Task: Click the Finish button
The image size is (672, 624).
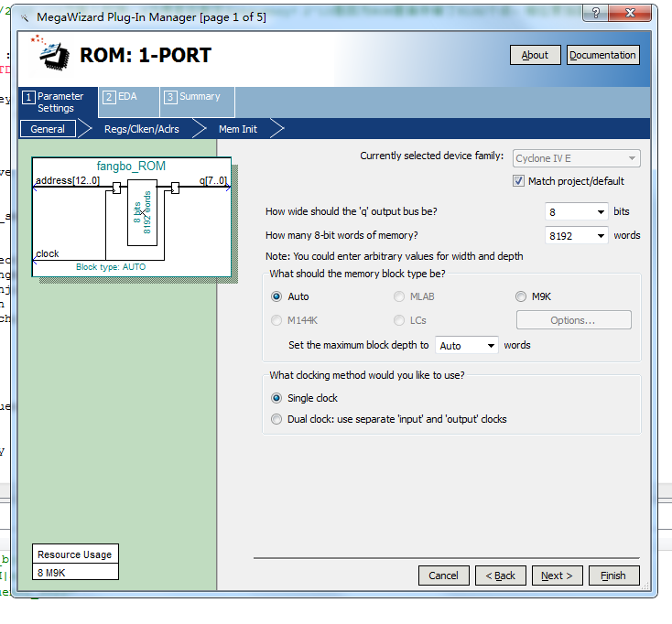Action: tap(613, 576)
